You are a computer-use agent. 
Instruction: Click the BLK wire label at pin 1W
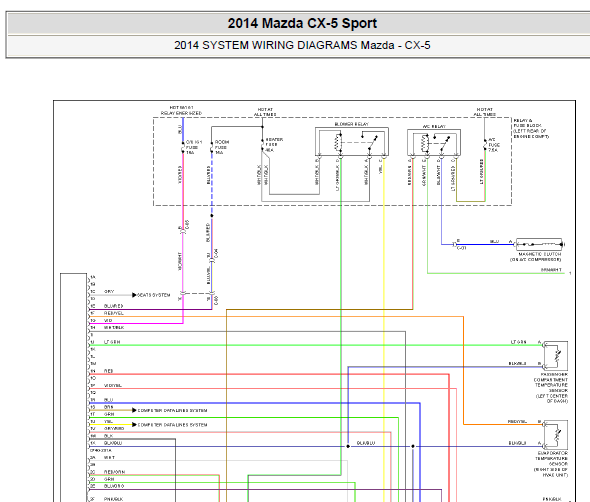click(x=108, y=436)
